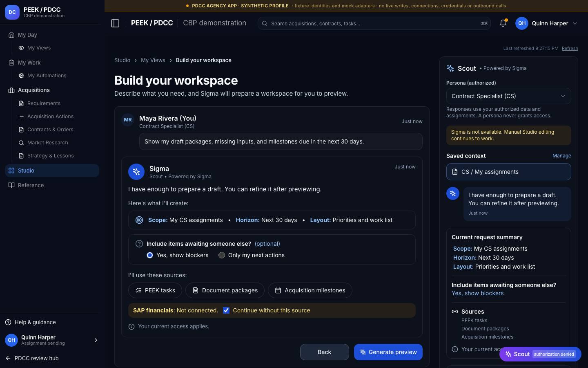The image size is (588, 368).
Task: Expand the Quinn Harper user menu chevron
Action: click(575, 23)
